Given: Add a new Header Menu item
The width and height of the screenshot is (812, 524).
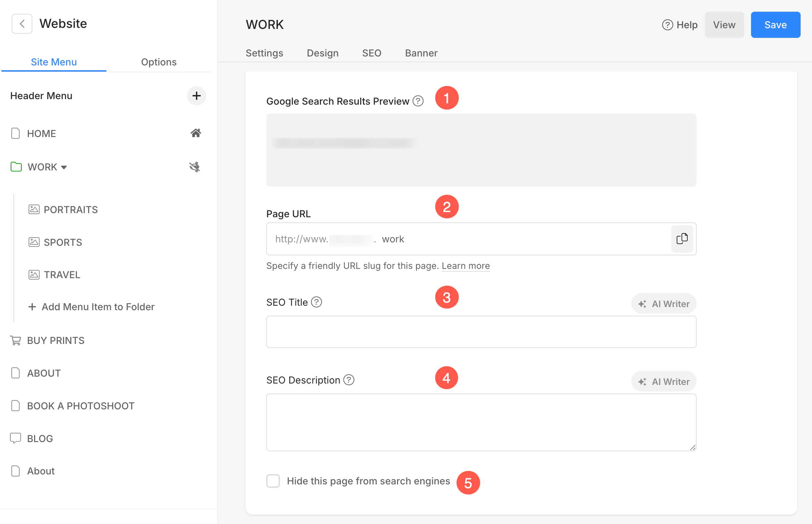Looking at the screenshot, I should [196, 96].
